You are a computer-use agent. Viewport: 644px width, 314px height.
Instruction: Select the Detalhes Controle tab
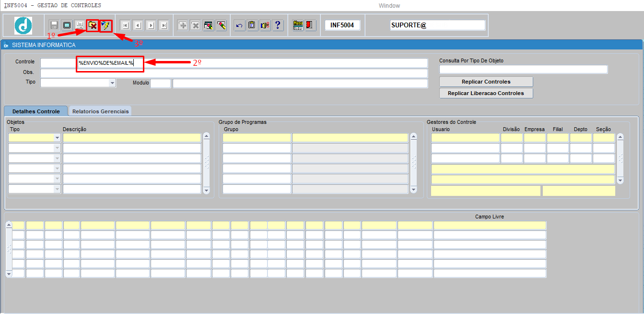coord(36,111)
